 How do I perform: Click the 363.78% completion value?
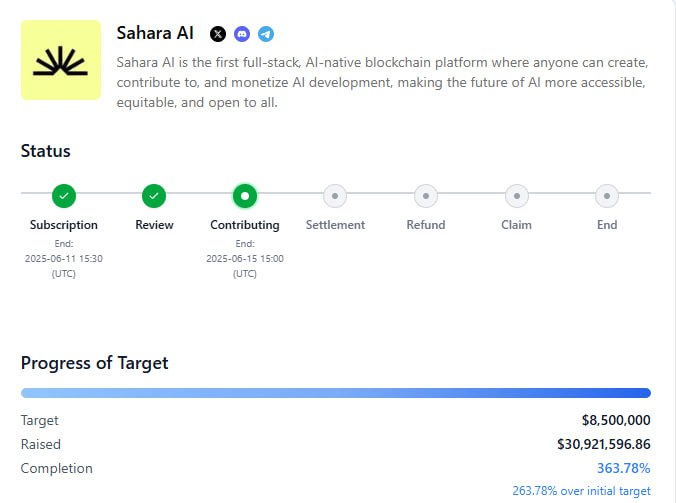[x=623, y=468]
